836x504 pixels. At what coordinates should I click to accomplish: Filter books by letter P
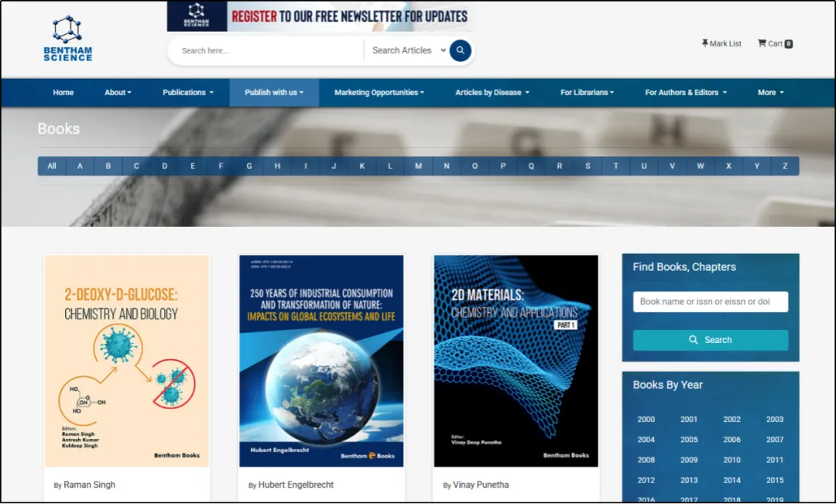pos(503,166)
